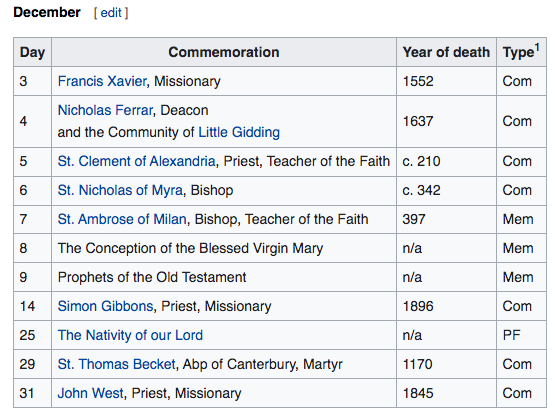Click the Type footnote superscript 1
The image size is (555, 416).
tap(537, 47)
